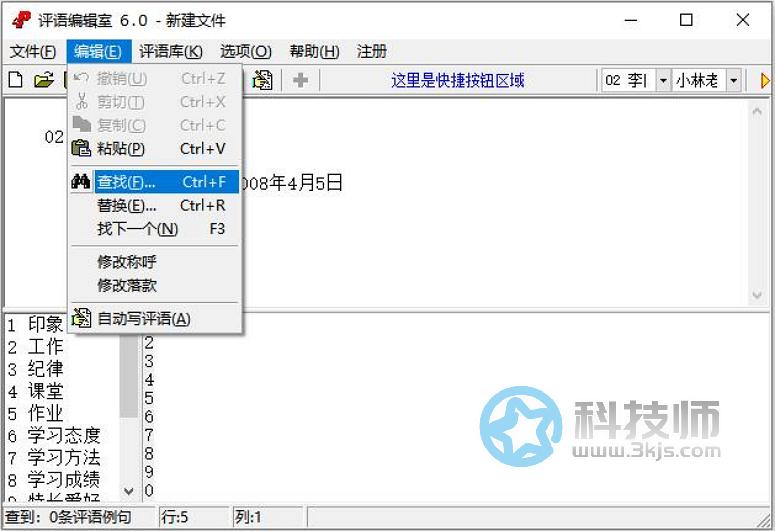Choose 修改落款 menu entry
The width and height of the screenshot is (775, 531).
tap(155, 286)
